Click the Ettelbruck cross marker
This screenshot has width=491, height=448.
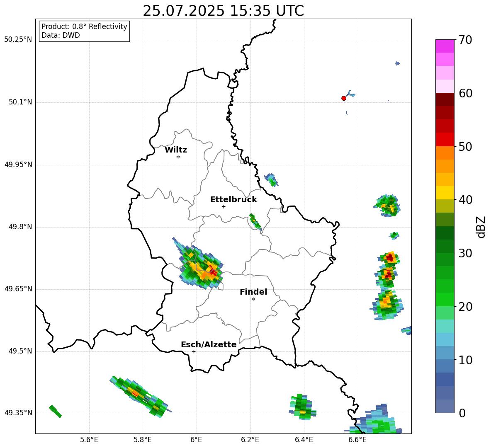coord(224,206)
